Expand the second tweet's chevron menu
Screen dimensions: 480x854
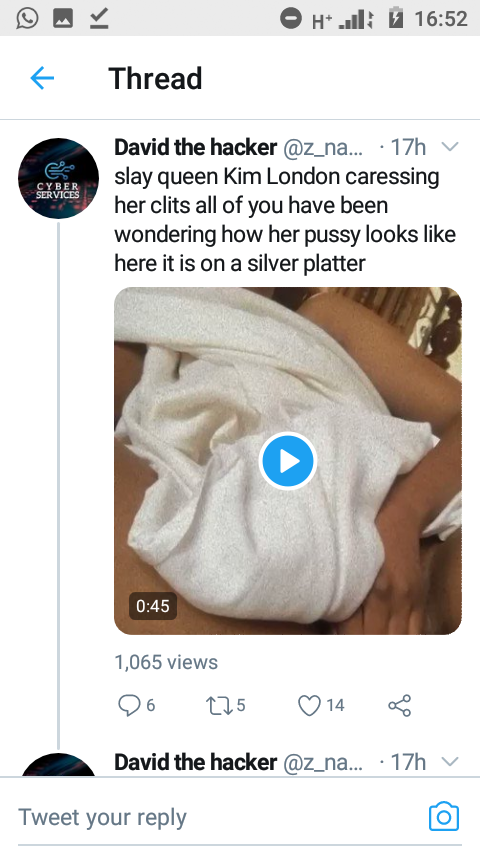pos(450,761)
